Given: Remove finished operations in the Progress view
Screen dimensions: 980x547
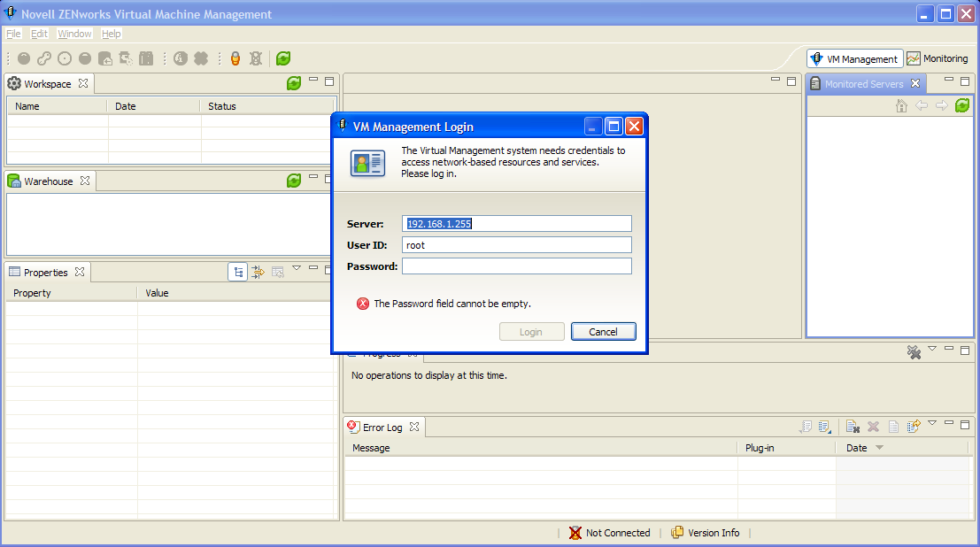Looking at the screenshot, I should pos(914,352).
